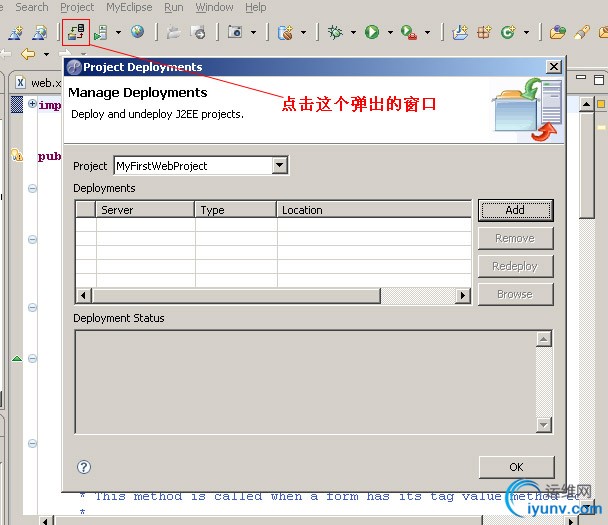
Task: Click the Debug bug icon
Action: click(x=335, y=32)
